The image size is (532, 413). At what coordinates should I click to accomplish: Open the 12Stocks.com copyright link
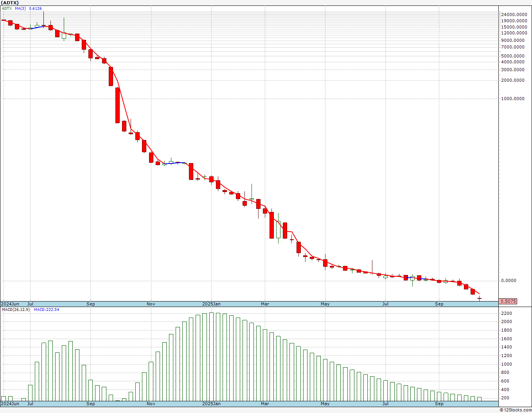515,410
